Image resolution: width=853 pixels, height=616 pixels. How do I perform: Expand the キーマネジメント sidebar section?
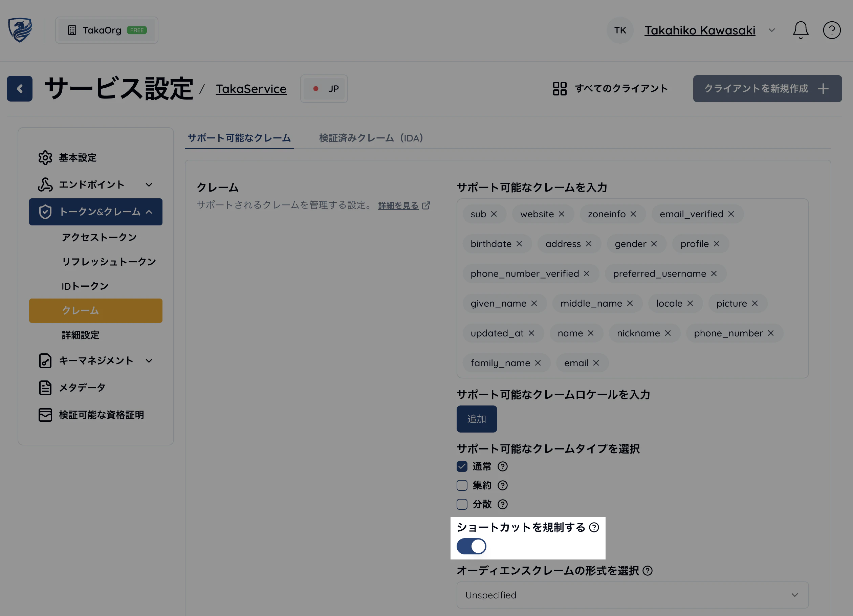(149, 361)
